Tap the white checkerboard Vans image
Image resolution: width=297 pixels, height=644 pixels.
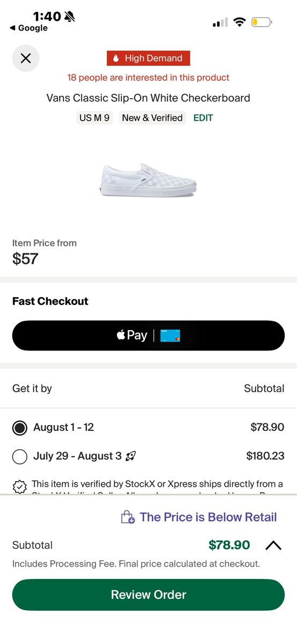tap(148, 181)
